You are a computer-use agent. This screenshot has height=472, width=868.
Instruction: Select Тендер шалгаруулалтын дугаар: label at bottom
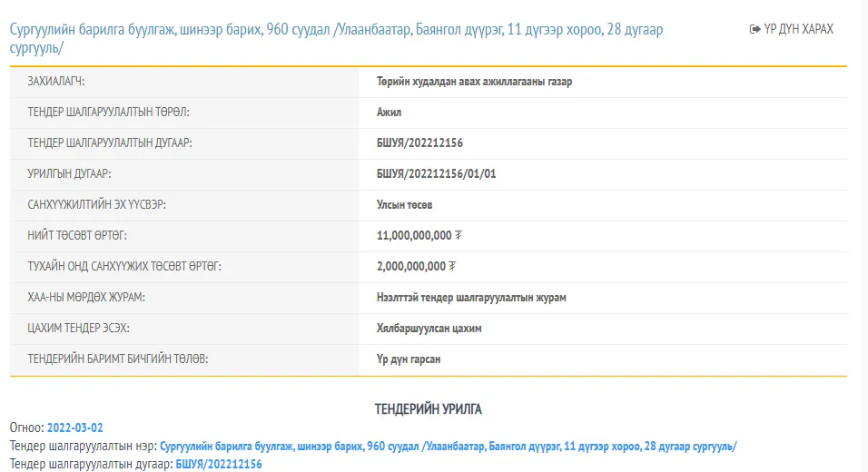(92, 464)
